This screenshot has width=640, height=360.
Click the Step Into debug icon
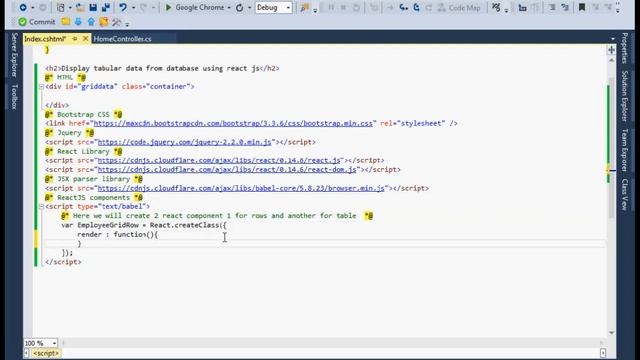403,7
